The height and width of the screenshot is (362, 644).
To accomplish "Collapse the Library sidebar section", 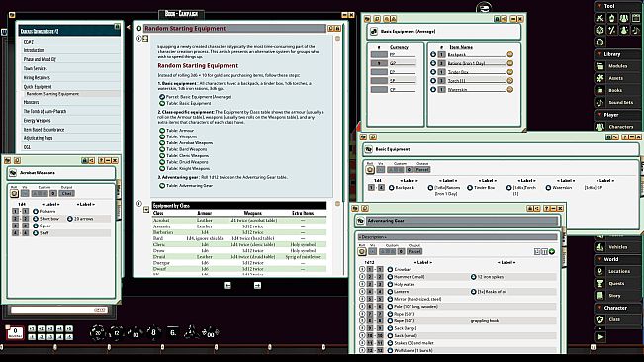I will (600, 54).
